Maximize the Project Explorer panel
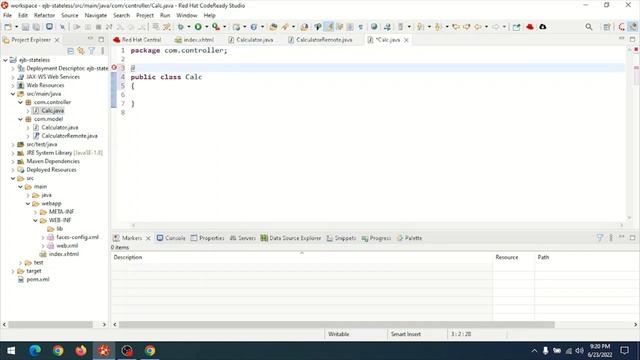Screen dimensions: 640x360 click(x=101, y=40)
